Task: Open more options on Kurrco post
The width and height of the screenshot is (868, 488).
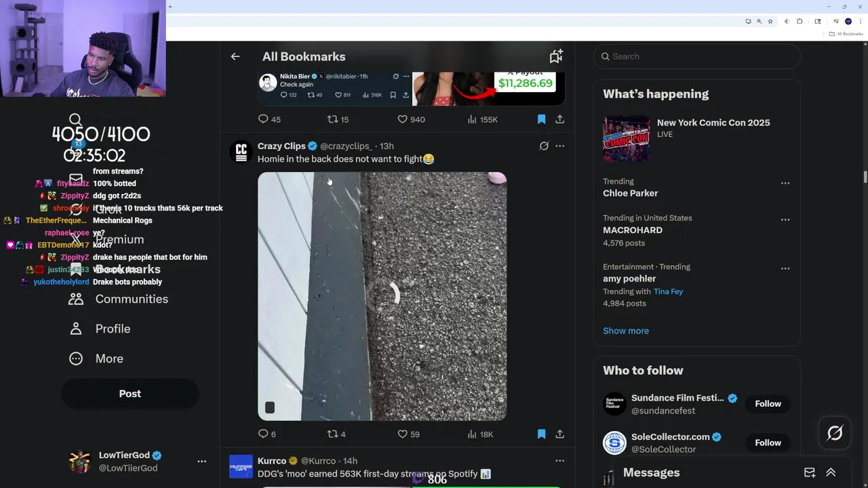Action: 559,461
